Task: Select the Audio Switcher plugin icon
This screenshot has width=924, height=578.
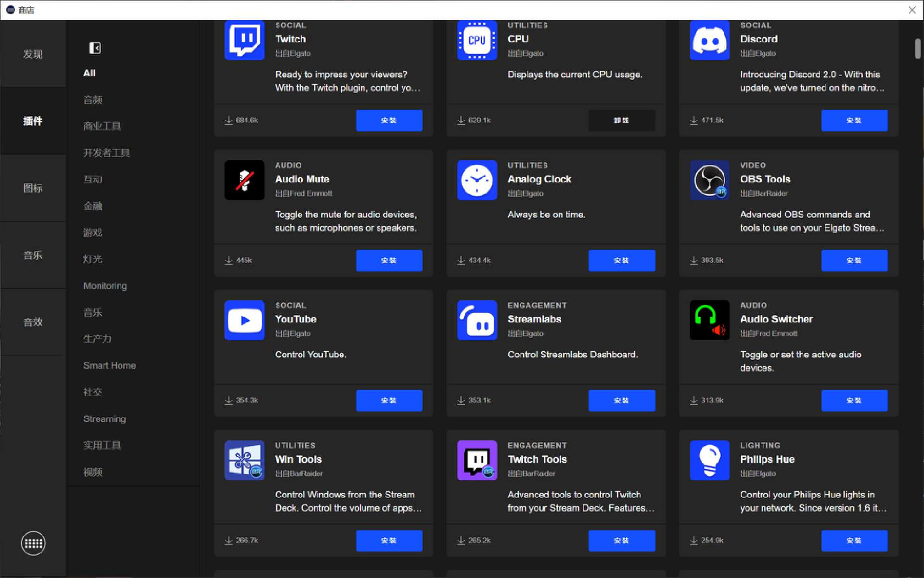Action: (x=709, y=320)
